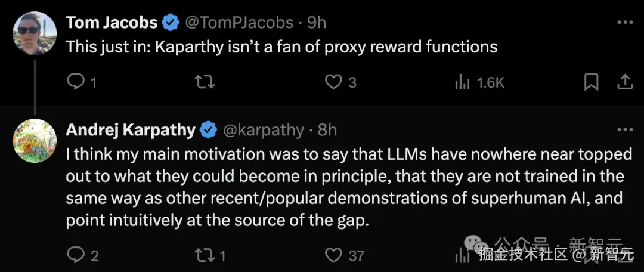Bookmark Tom Jacobs' tweet
644x272 pixels.
[x=591, y=82]
